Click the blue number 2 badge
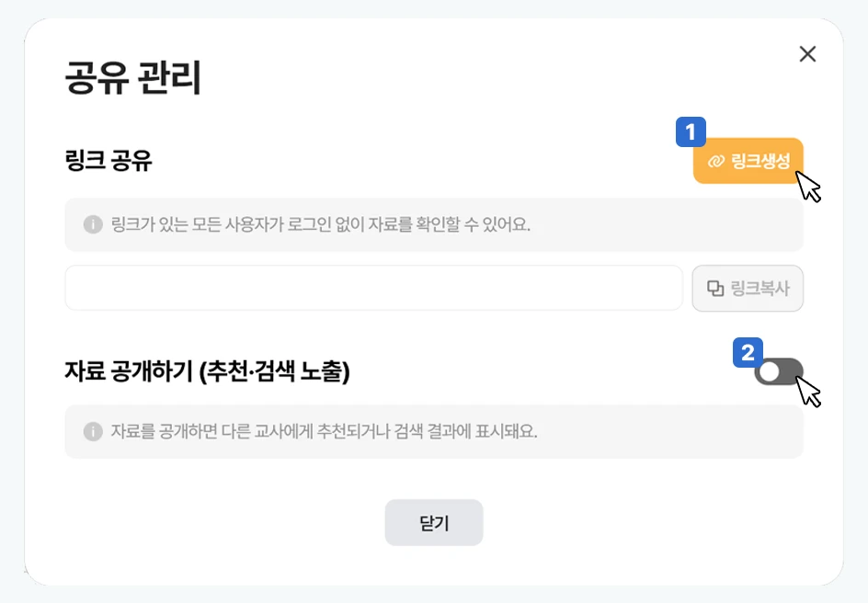The image size is (868, 603). click(x=748, y=352)
